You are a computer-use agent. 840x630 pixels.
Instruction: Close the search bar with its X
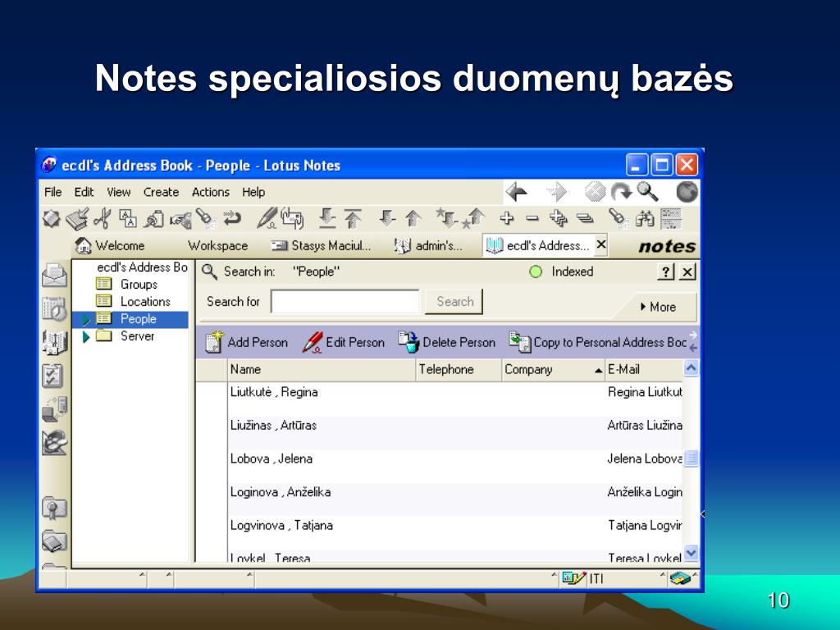coord(687,272)
